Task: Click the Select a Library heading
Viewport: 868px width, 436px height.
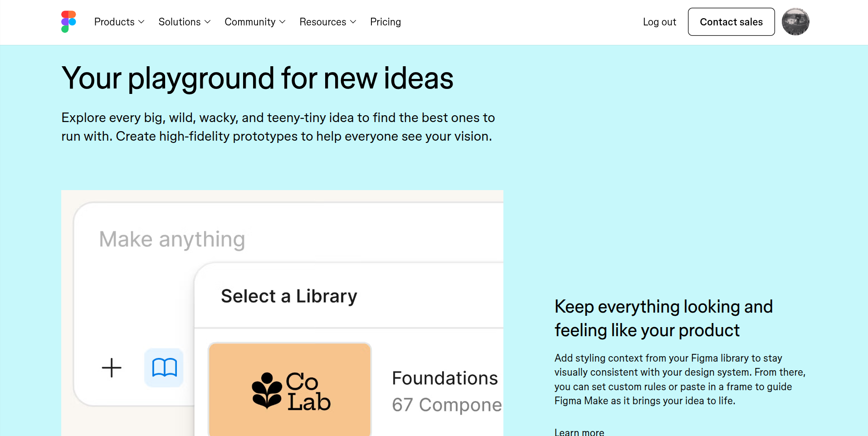Action: 289,296
